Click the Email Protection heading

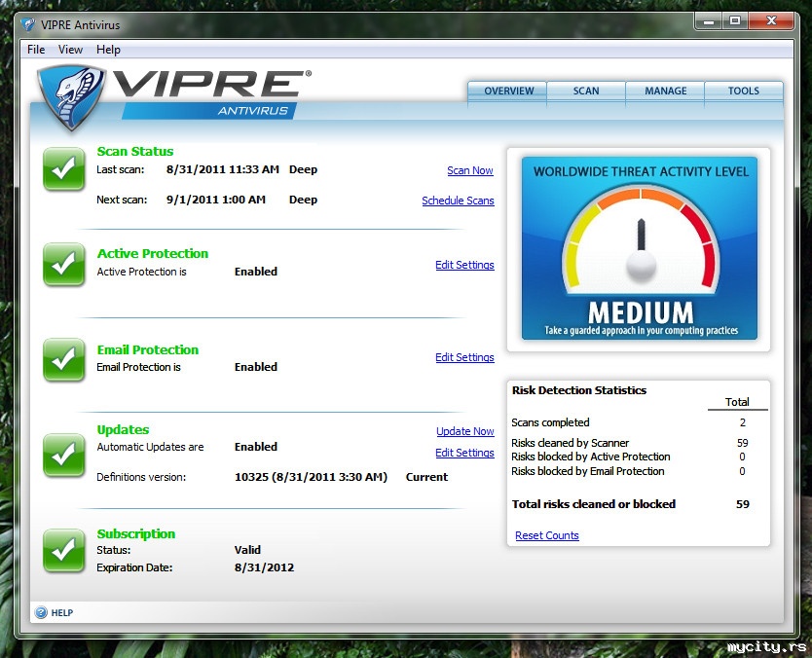click(x=148, y=349)
